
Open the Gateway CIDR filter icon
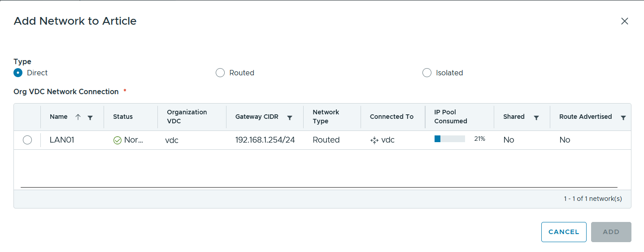(x=290, y=117)
